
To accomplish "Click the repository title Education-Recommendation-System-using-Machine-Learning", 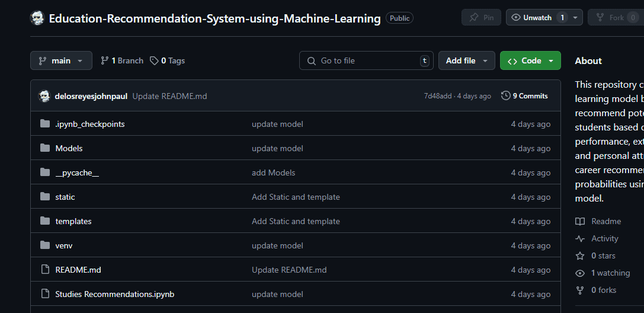I will [214, 18].
